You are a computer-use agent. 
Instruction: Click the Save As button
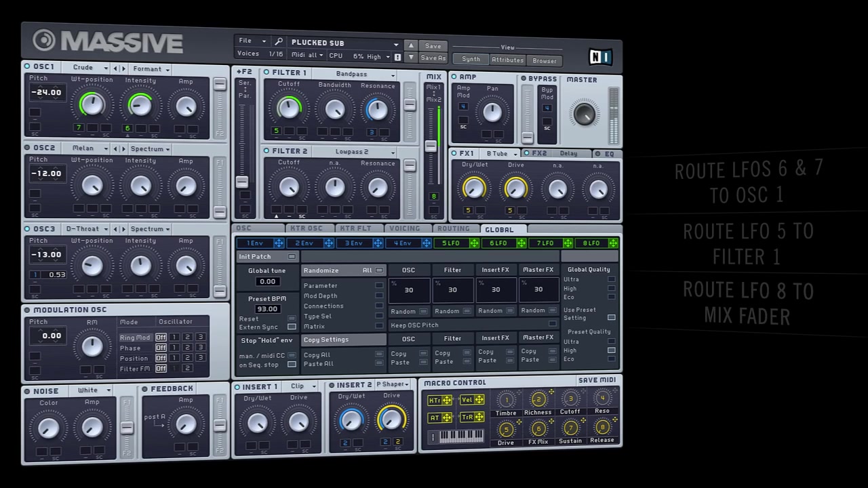coord(433,58)
